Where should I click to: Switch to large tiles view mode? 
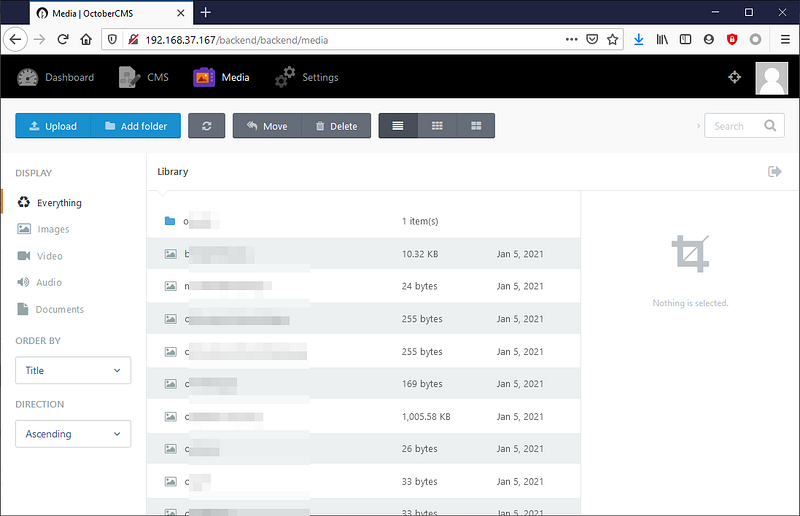point(476,126)
